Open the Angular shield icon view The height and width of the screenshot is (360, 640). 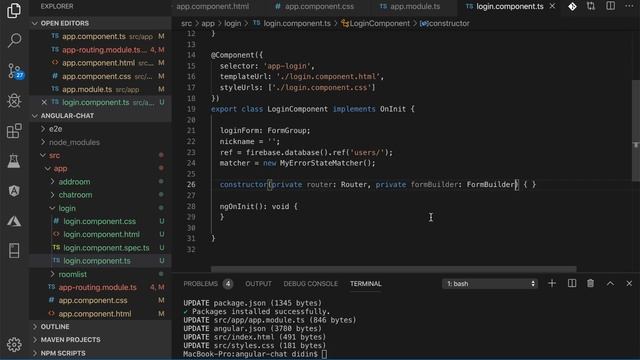click(14, 191)
